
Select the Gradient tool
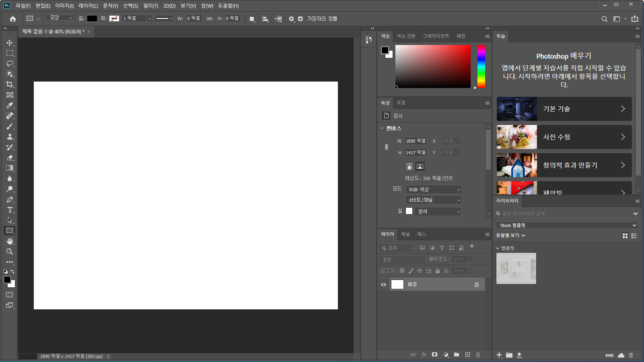10,168
